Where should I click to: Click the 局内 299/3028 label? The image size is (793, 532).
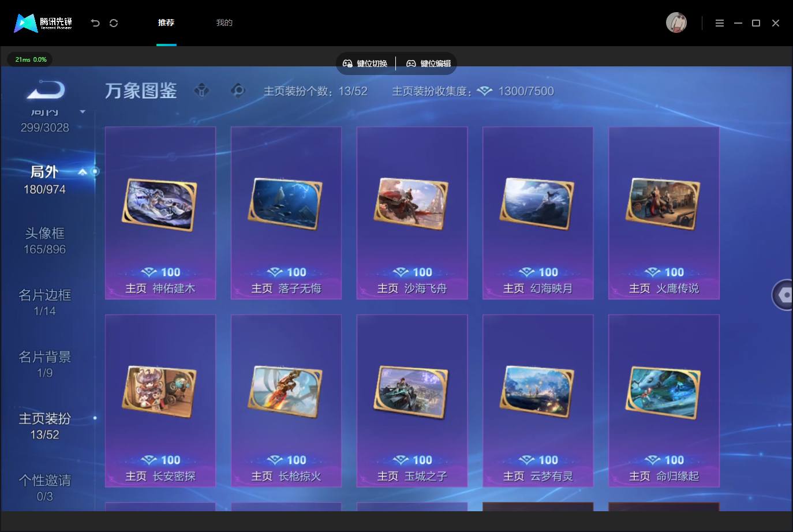44,120
